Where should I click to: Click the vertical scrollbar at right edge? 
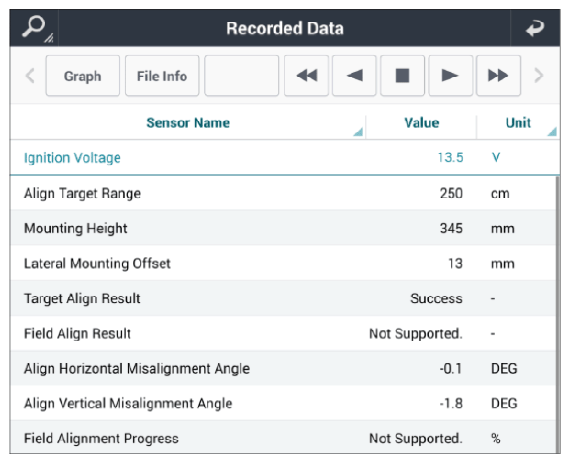click(x=557, y=314)
